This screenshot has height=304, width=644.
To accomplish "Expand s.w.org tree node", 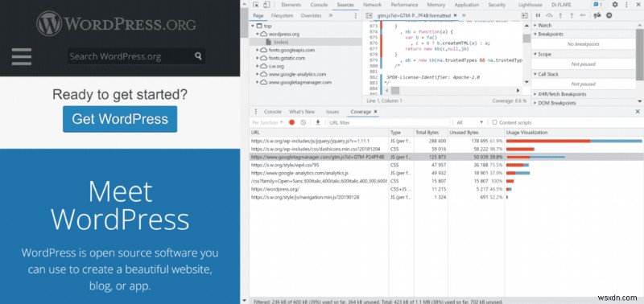I will 258,66.
